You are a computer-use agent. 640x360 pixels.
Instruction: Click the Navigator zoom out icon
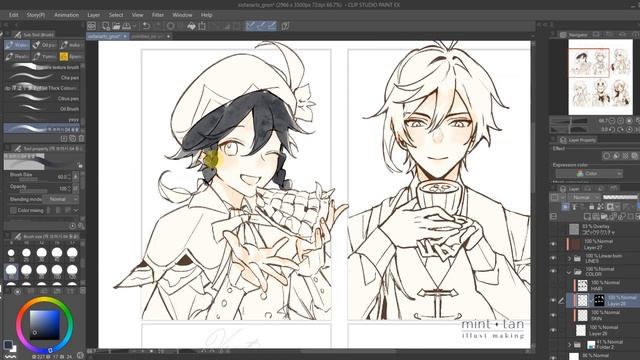[611, 121]
